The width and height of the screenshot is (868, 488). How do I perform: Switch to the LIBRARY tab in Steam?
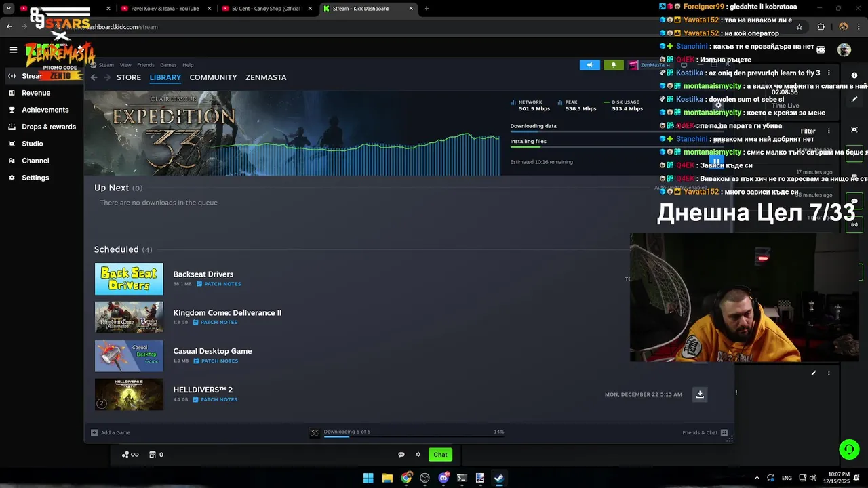(x=165, y=77)
